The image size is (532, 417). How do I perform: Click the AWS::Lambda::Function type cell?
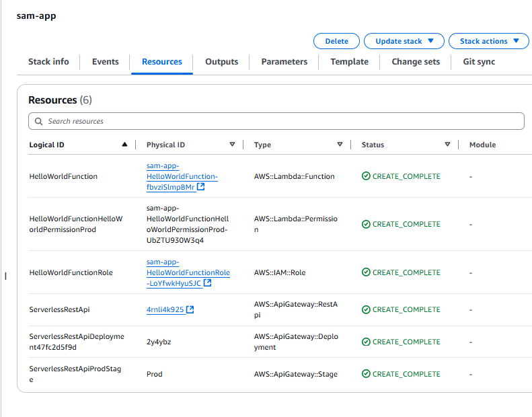tap(294, 176)
